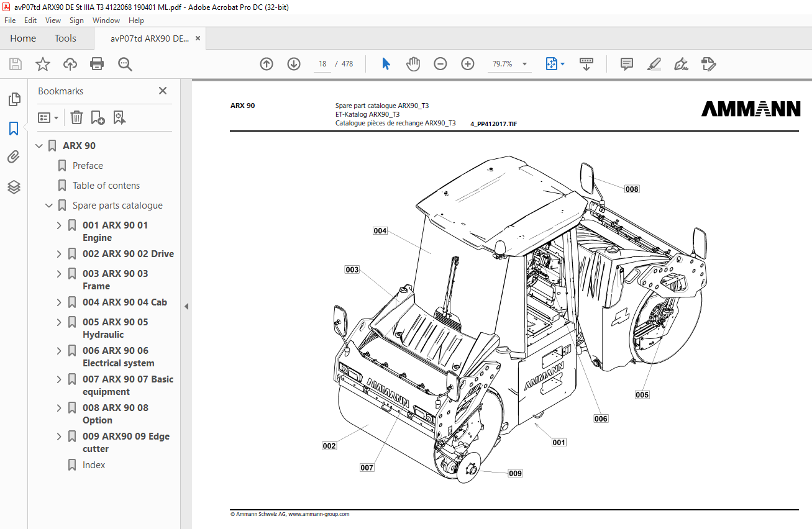Viewport: 812px width, 529px height.
Task: Open the Edit menu
Action: (x=30, y=20)
